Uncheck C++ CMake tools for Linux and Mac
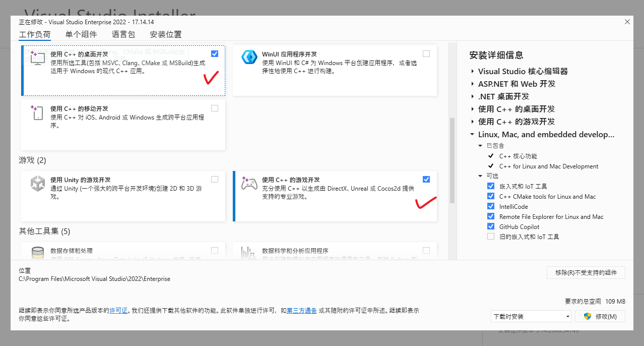644x346 pixels. click(x=491, y=196)
